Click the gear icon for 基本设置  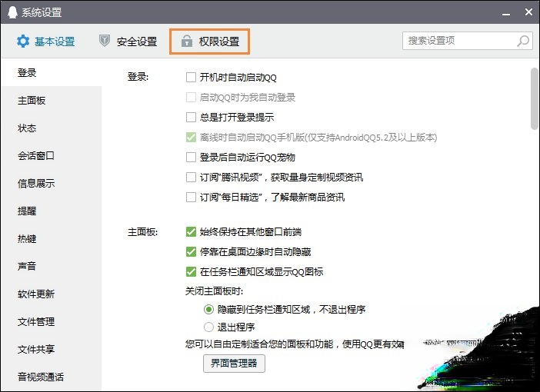(x=23, y=42)
